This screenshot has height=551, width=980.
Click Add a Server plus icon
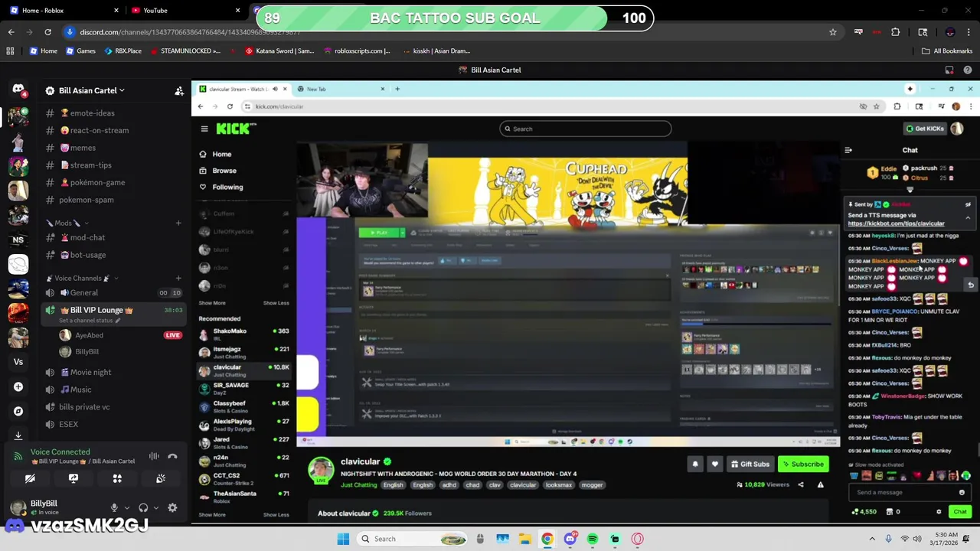pos(18,387)
